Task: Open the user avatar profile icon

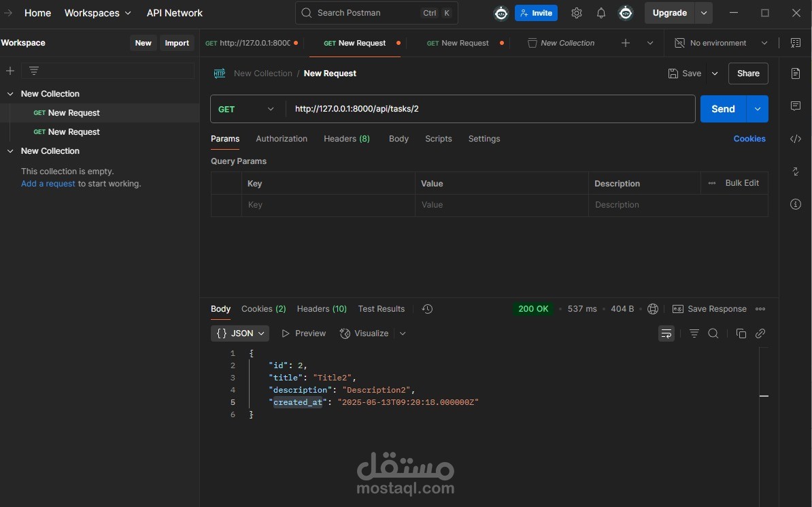Action: point(626,13)
